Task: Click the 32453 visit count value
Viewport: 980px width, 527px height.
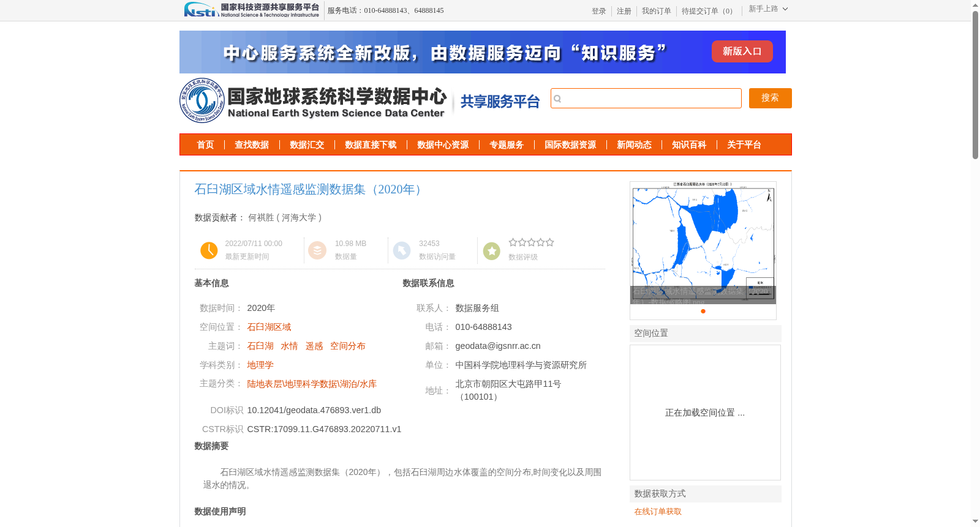Action: tap(429, 244)
